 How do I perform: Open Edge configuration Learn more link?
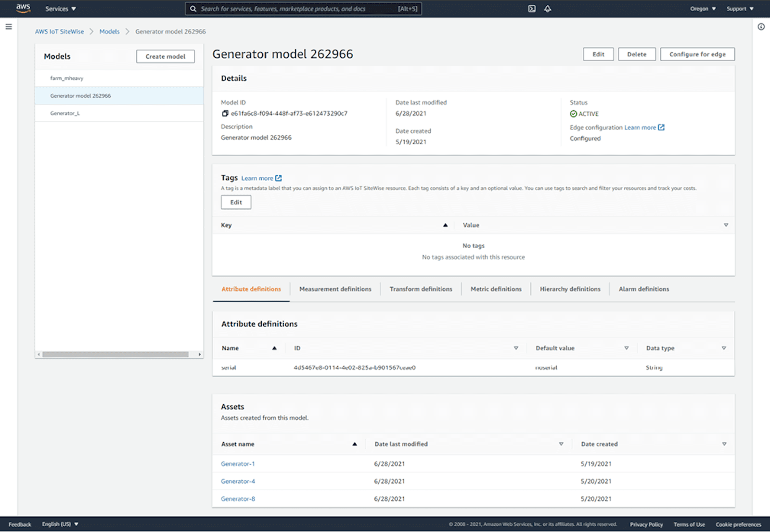click(x=640, y=127)
